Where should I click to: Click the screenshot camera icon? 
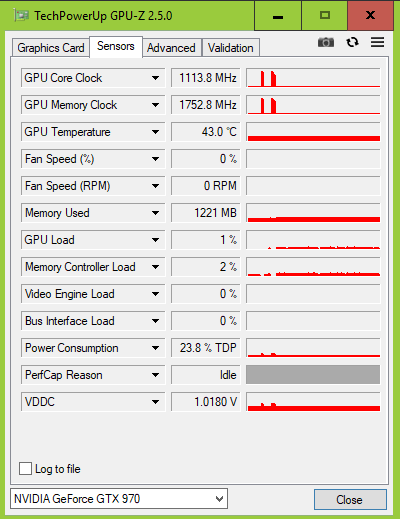point(326,42)
